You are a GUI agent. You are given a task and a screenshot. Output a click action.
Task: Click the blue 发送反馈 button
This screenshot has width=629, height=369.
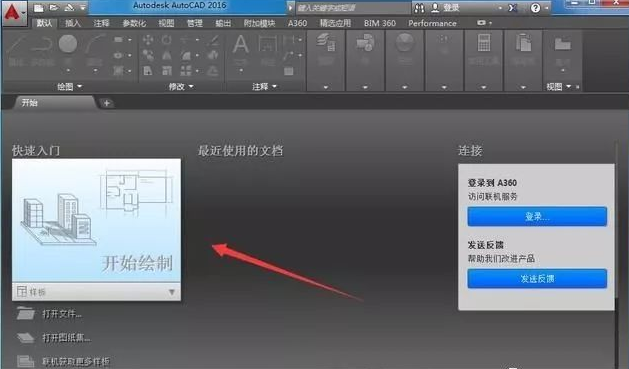537,278
